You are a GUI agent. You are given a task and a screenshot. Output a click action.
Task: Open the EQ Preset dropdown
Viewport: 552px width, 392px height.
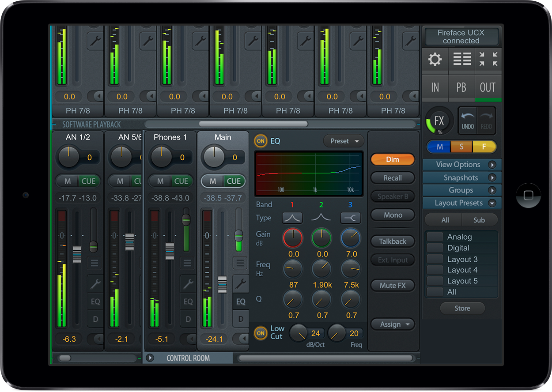pos(344,141)
